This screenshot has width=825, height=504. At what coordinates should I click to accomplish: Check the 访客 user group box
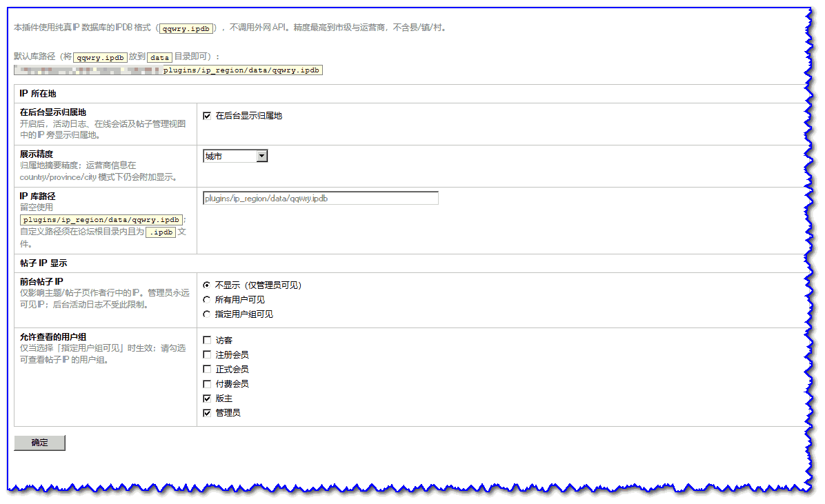click(x=207, y=341)
